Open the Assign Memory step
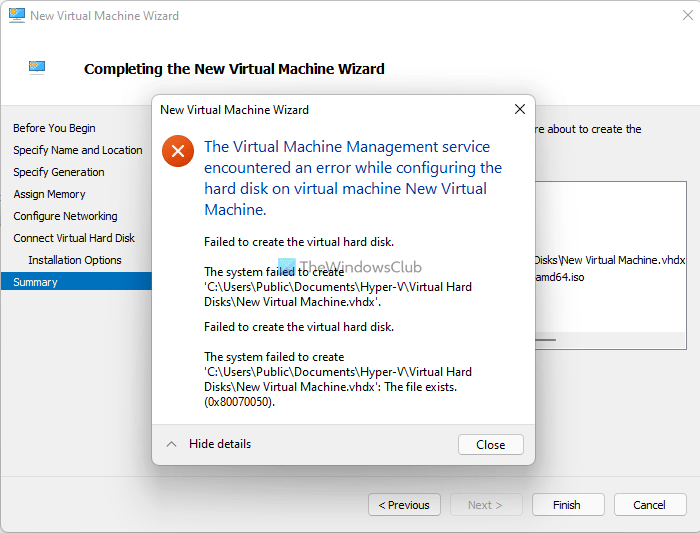Screen dimensions: 700x533 [49, 194]
